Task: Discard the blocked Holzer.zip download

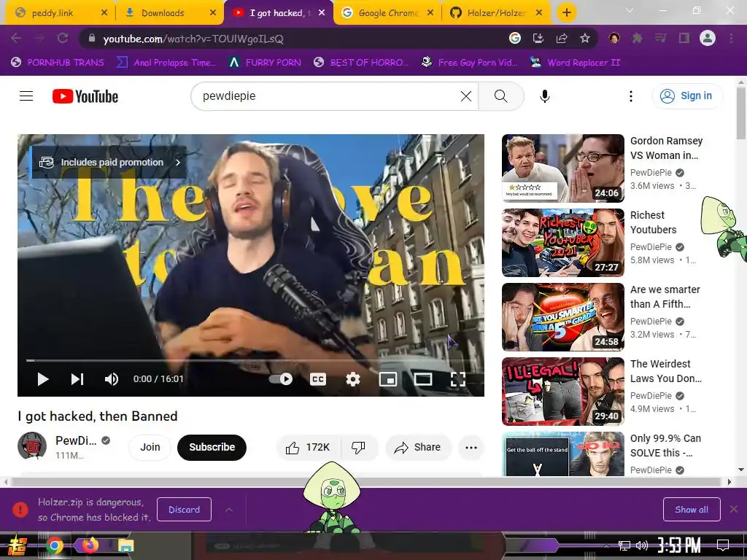Action: (184, 510)
